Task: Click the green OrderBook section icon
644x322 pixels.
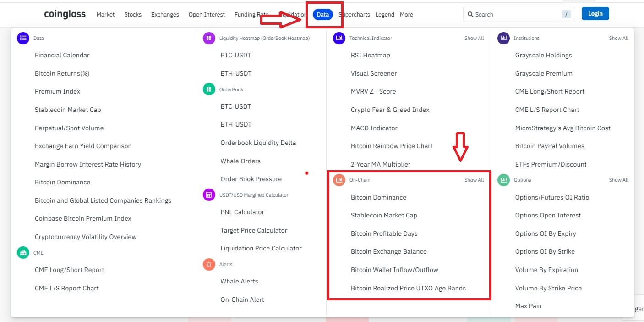Action: pyautogui.click(x=209, y=89)
